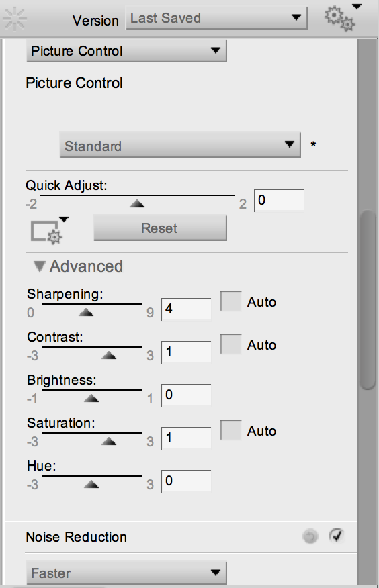
Task: Click the vertical scrollbar thumb
Action: 368,300
